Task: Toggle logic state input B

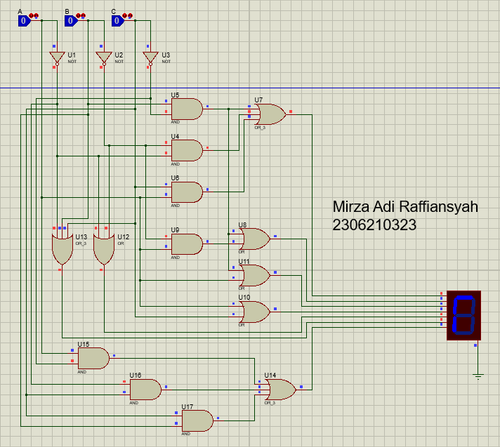Action: (71, 21)
